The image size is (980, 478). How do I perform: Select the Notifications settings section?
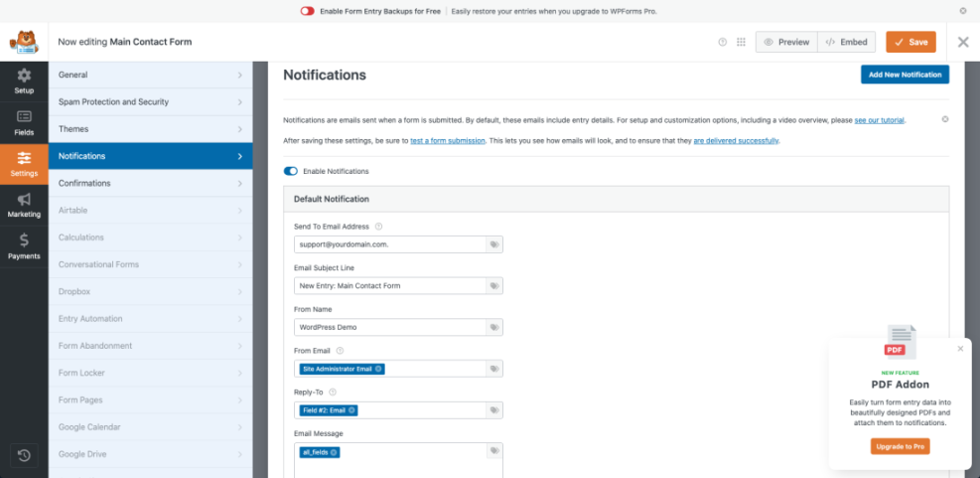[151, 156]
